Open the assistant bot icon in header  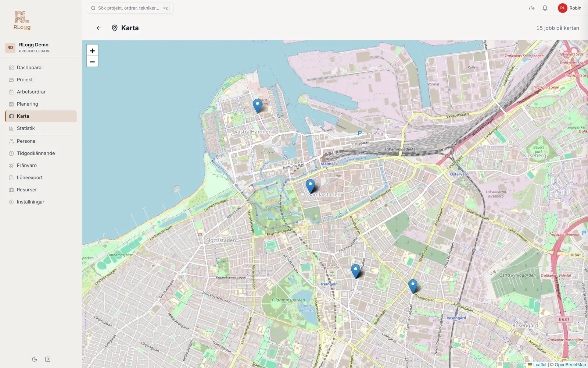(532, 8)
